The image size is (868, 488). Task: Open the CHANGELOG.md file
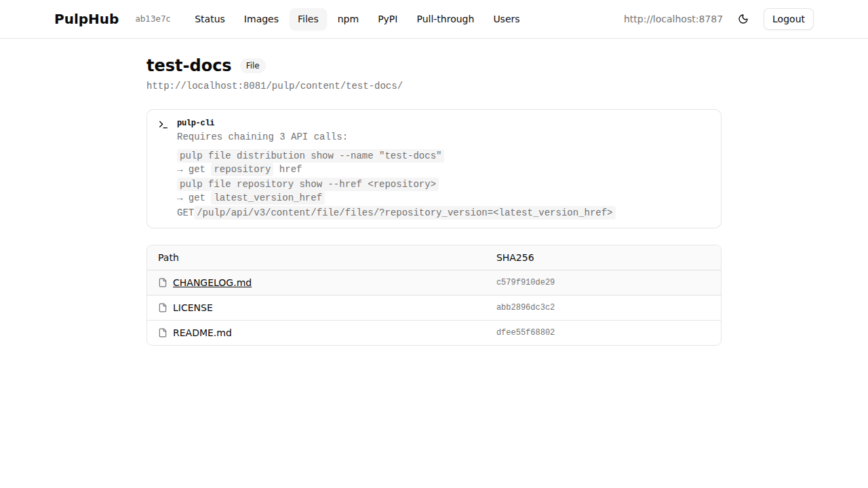(212, 282)
